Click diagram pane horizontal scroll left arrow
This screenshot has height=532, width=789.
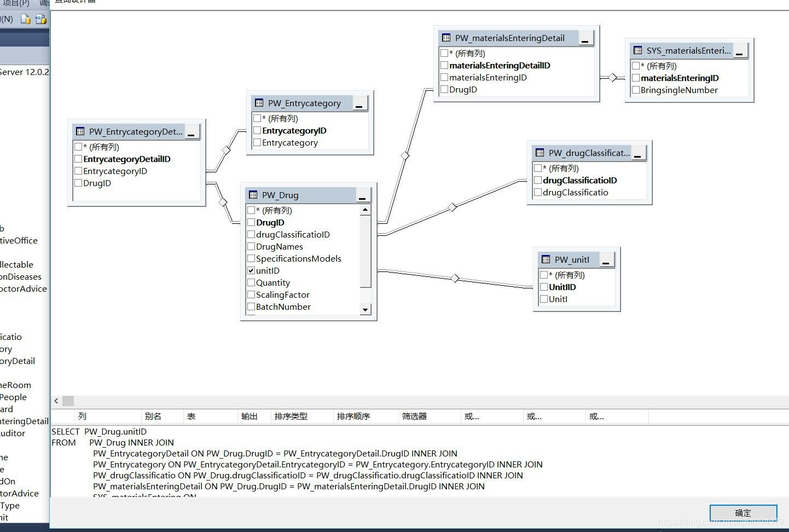click(x=56, y=401)
